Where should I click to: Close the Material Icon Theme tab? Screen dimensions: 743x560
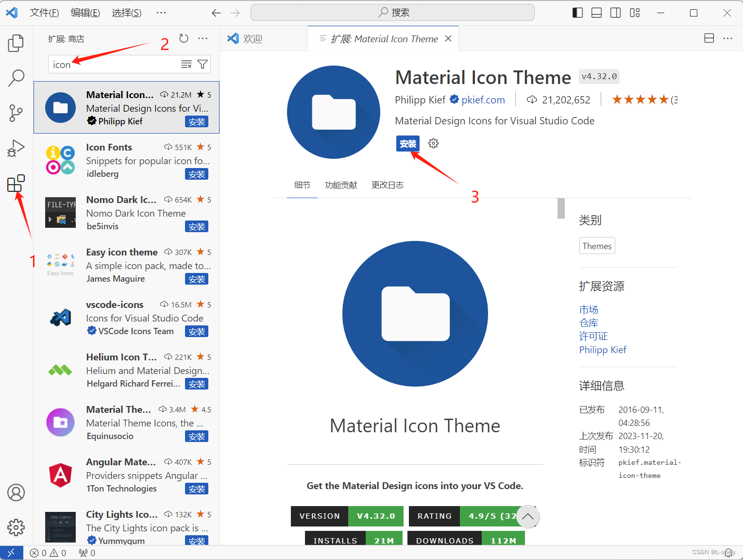pyautogui.click(x=448, y=38)
